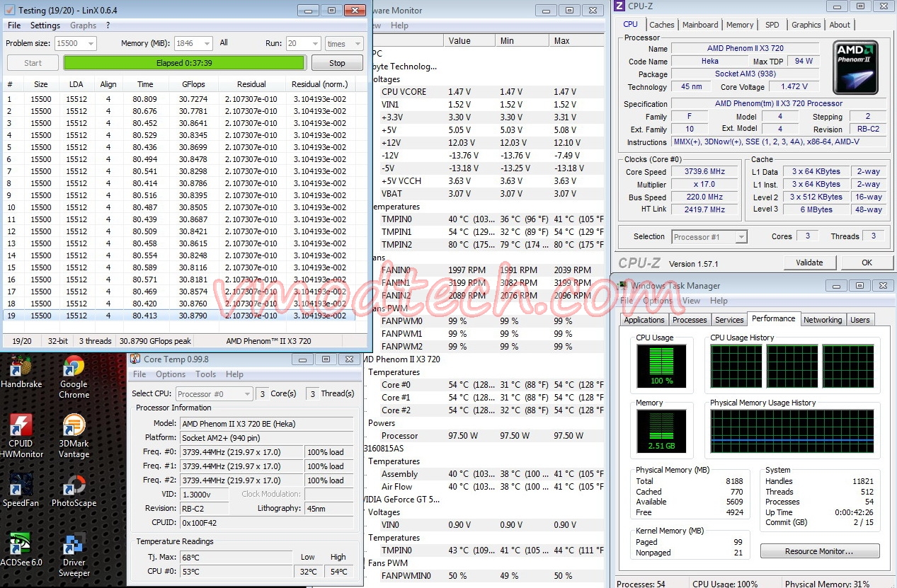Switch to About tab in CPU-Z

click(840, 25)
